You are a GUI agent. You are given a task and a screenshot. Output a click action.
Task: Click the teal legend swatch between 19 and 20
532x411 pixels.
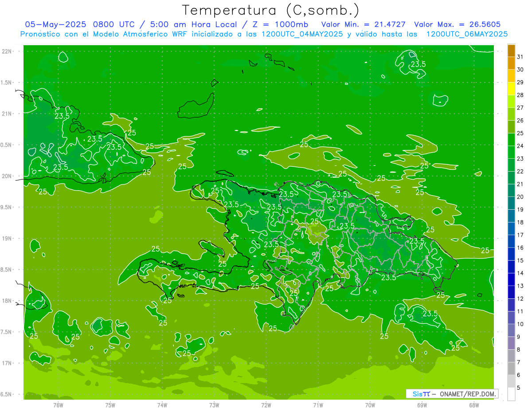tap(511, 204)
